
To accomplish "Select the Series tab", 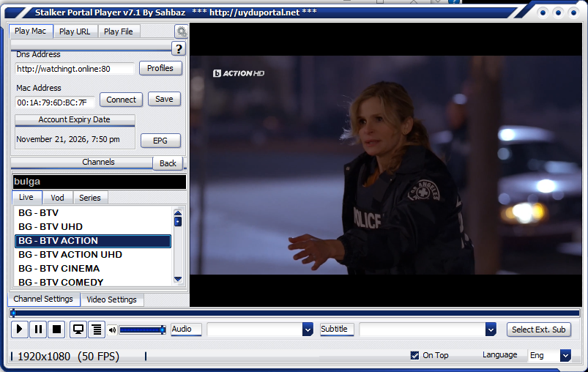I will (x=90, y=198).
